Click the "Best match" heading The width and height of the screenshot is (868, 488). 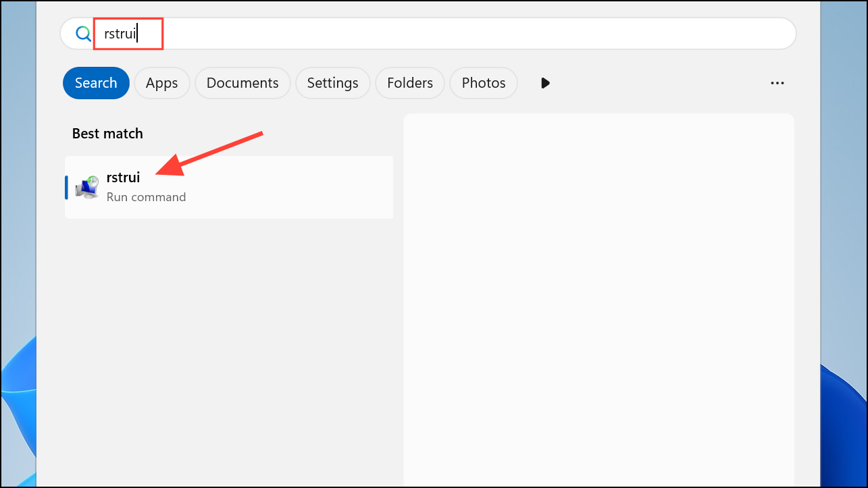coord(107,134)
